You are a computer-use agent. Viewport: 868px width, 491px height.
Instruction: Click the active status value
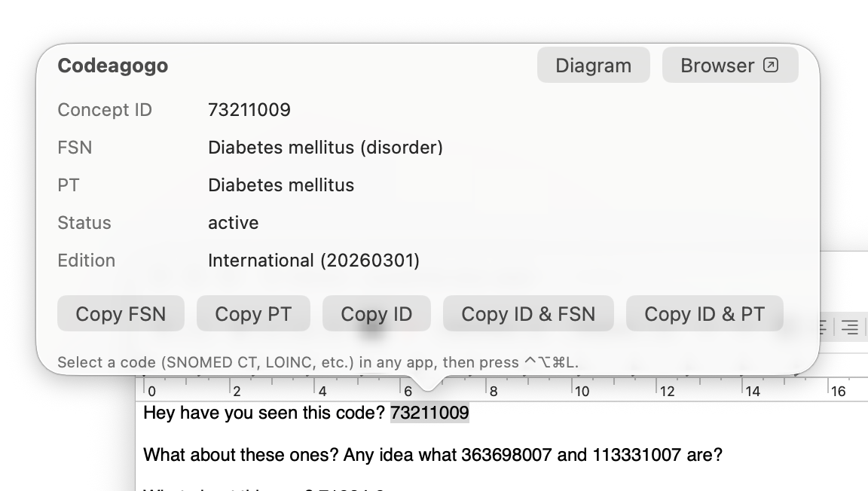234,223
